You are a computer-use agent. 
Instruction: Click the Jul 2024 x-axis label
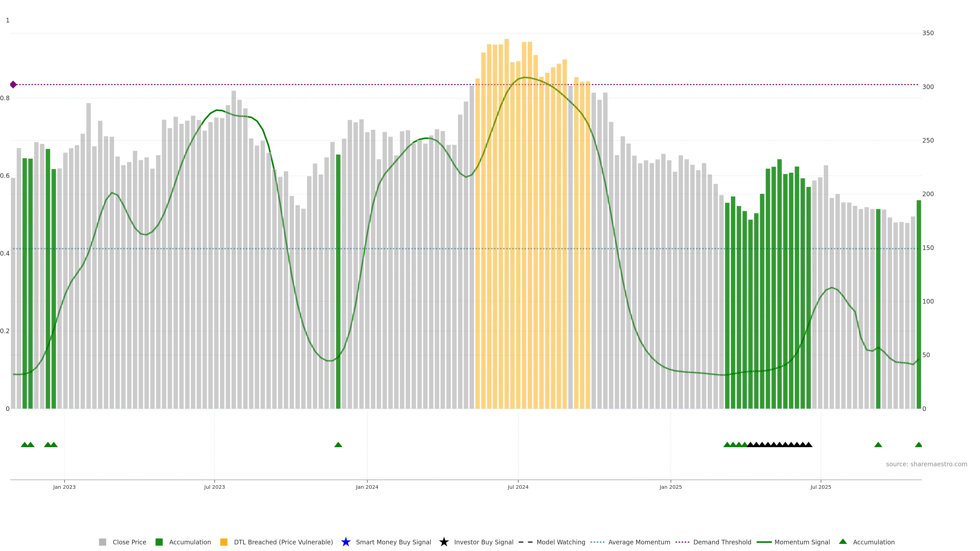pyautogui.click(x=518, y=487)
